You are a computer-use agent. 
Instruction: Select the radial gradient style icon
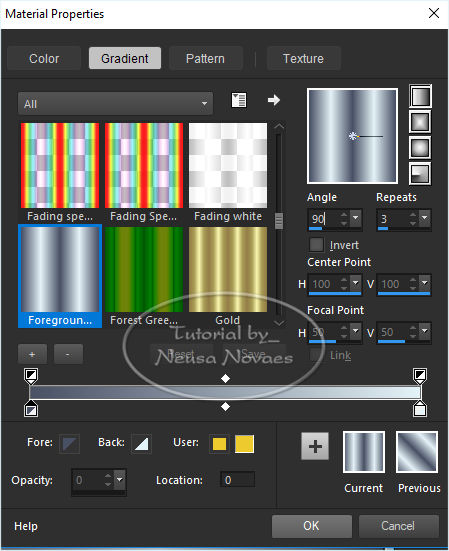(x=420, y=173)
